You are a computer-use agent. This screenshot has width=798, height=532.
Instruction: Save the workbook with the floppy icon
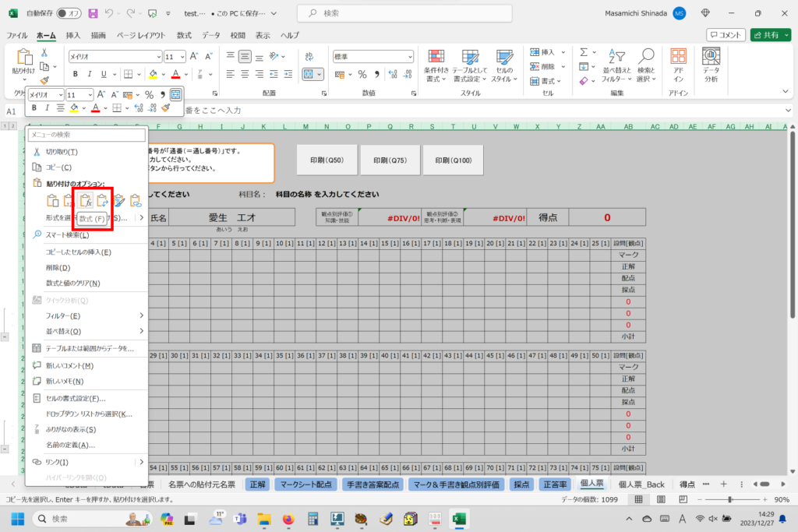click(94, 13)
